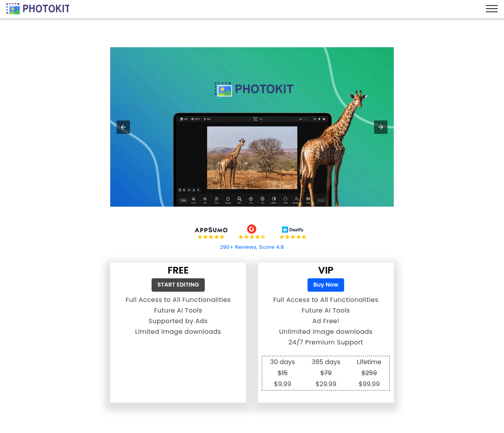Screen dimensions: 504x433
Task: Click the AppSumo rating logo
Action: [211, 230]
